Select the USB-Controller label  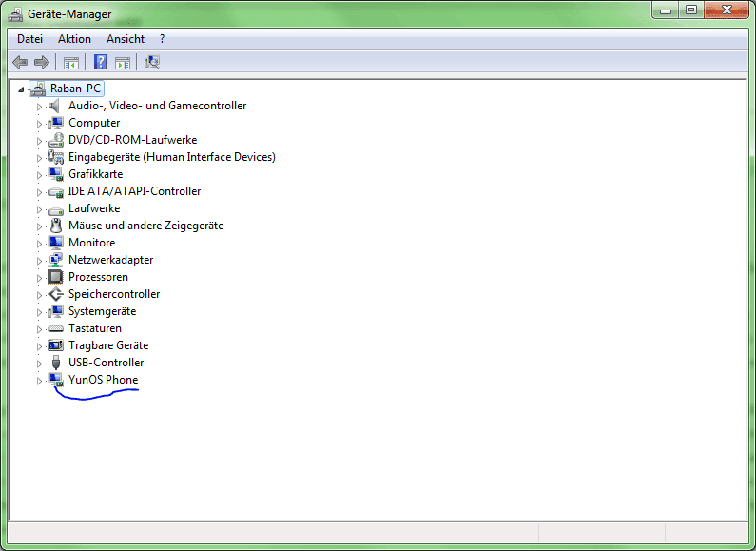point(107,363)
